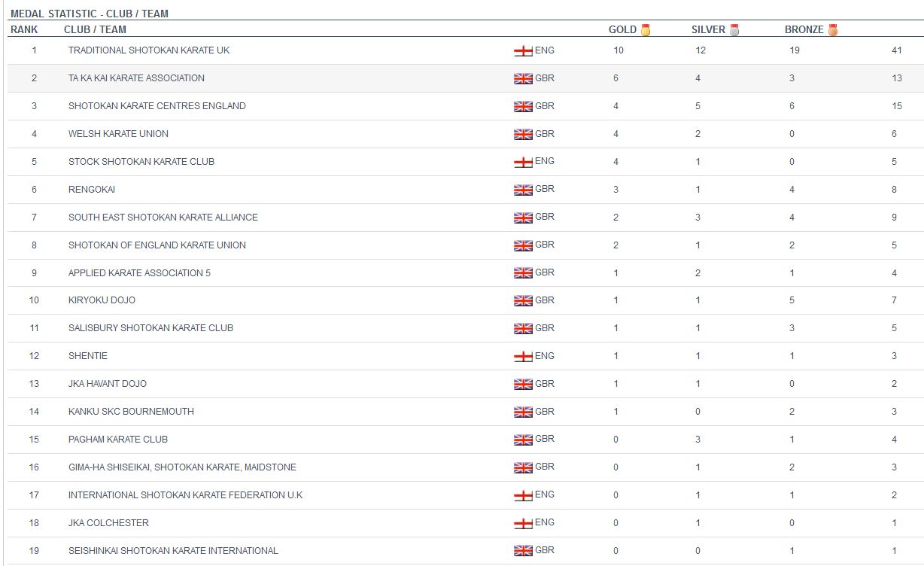The image size is (924, 566).
Task: Click the bronze medal icon in header
Action: (832, 30)
